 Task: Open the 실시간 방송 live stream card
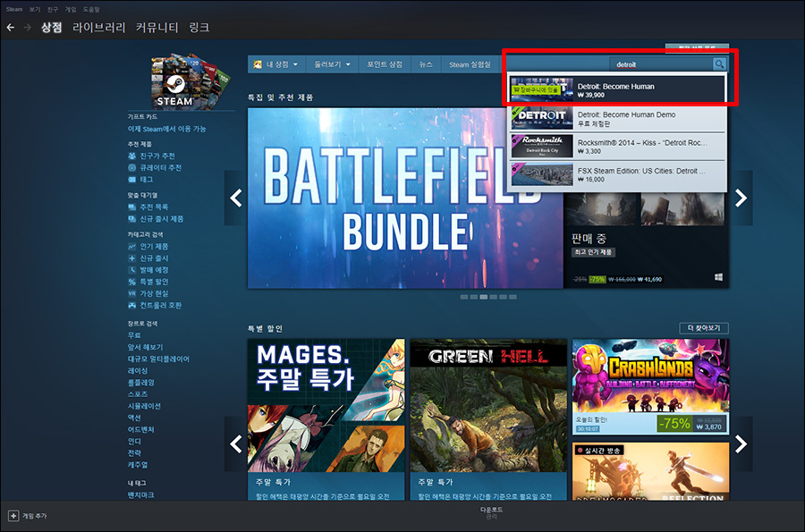[650, 471]
